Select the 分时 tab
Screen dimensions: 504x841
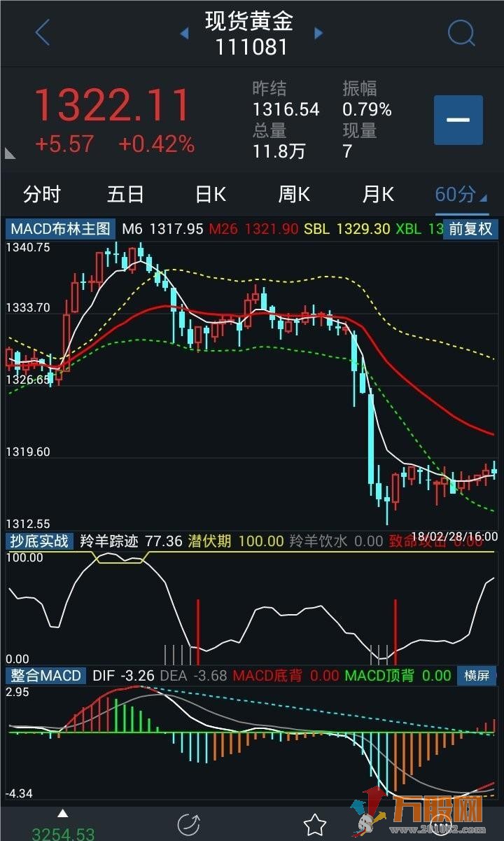[x=42, y=194]
